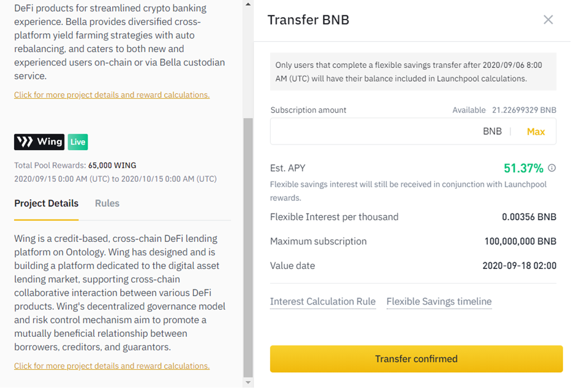Click the Wing project logo
The width and height of the screenshot is (576, 392).
39,142
